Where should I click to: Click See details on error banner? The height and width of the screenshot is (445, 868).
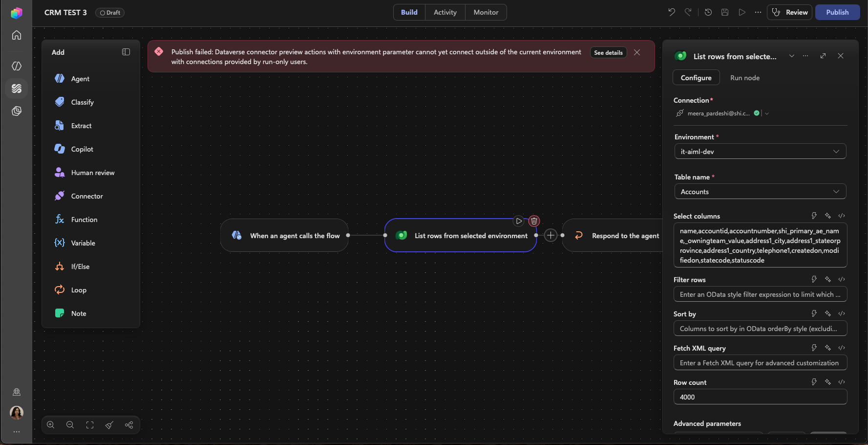point(608,53)
